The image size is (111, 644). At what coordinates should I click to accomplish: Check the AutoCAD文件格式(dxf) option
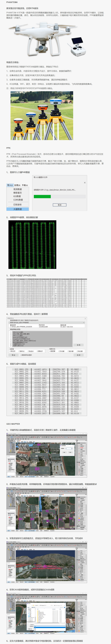coord(11,337)
